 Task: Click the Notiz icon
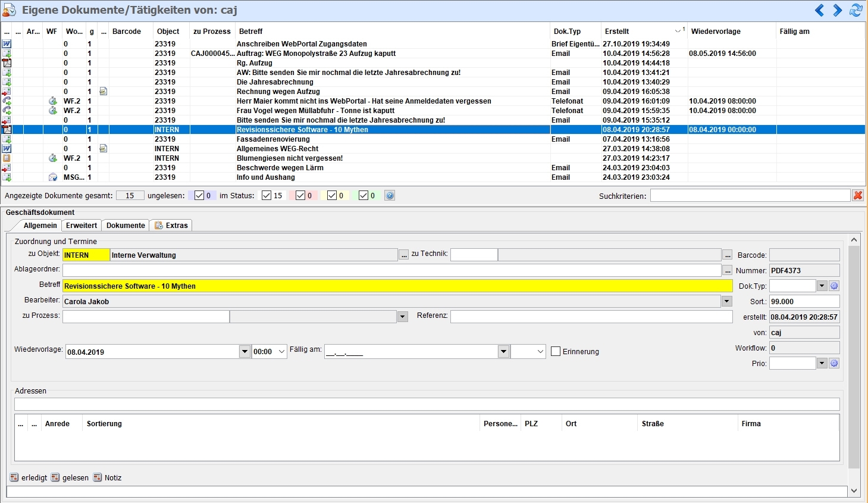[98, 477]
